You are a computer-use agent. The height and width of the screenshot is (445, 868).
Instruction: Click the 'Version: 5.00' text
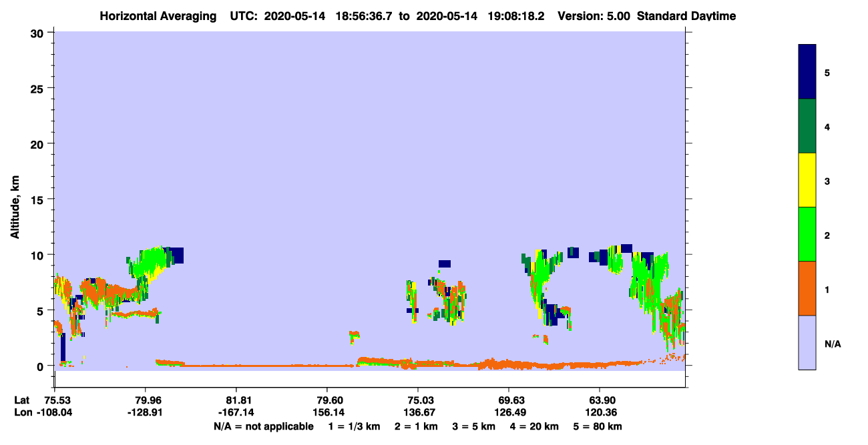594,15
